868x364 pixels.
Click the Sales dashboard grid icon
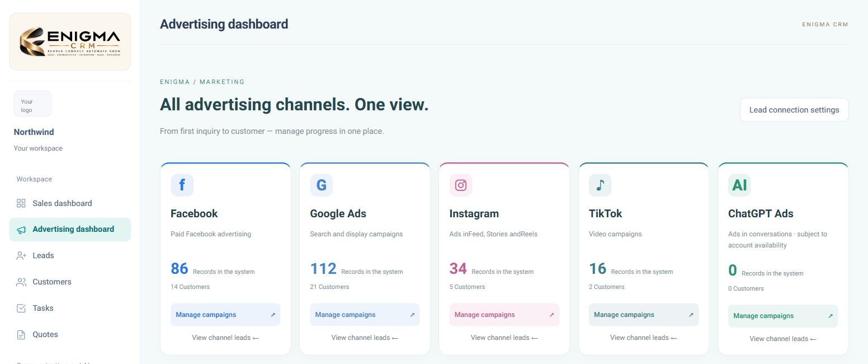(x=21, y=203)
